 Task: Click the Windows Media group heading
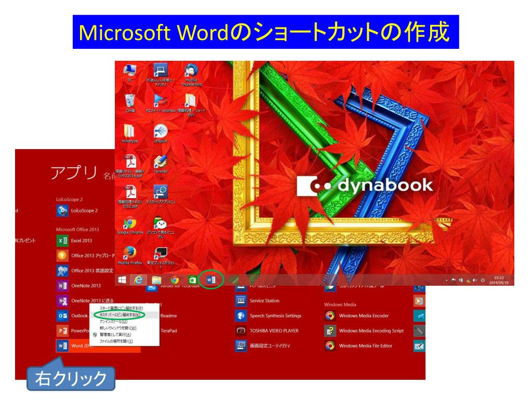[340, 304]
